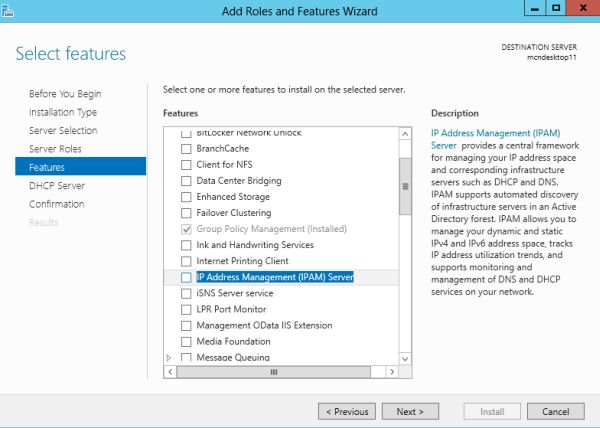The image size is (600, 428).
Task: Click the features list scroll down arrow
Action: 405,357
